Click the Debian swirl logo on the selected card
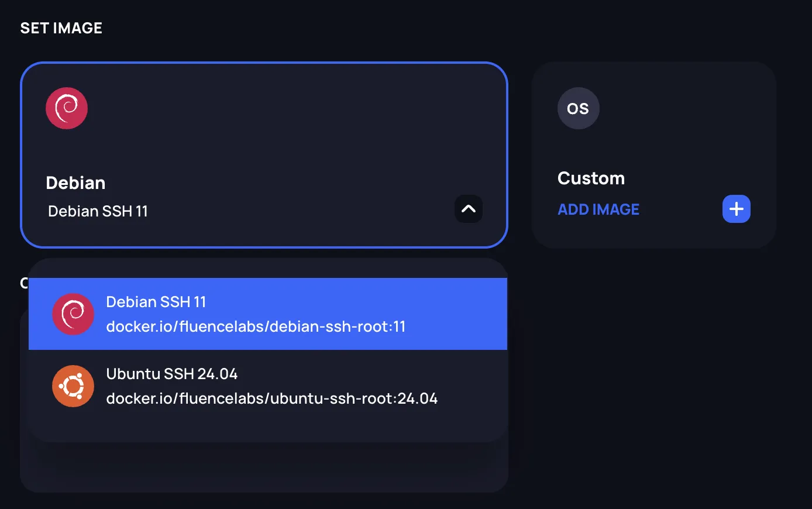The width and height of the screenshot is (812, 509). pyautogui.click(x=66, y=108)
